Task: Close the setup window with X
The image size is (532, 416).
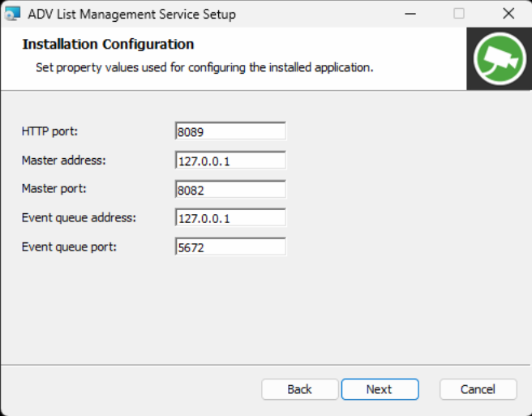Action: [508, 14]
